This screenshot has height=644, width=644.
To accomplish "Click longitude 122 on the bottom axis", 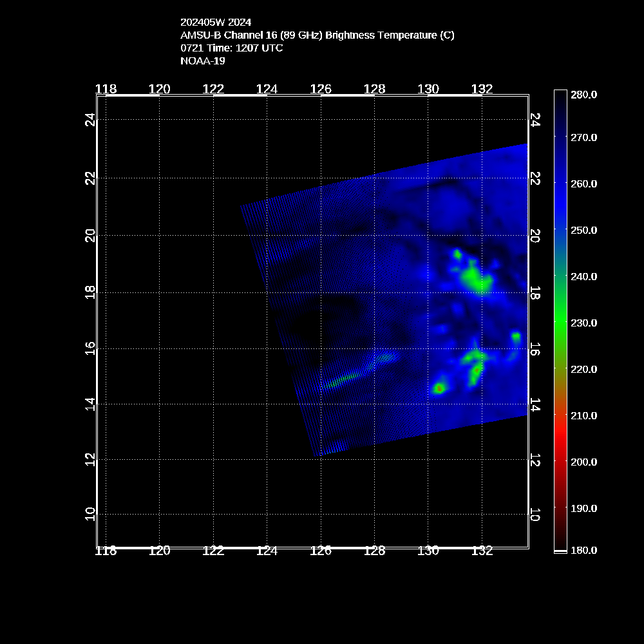I will [213, 551].
